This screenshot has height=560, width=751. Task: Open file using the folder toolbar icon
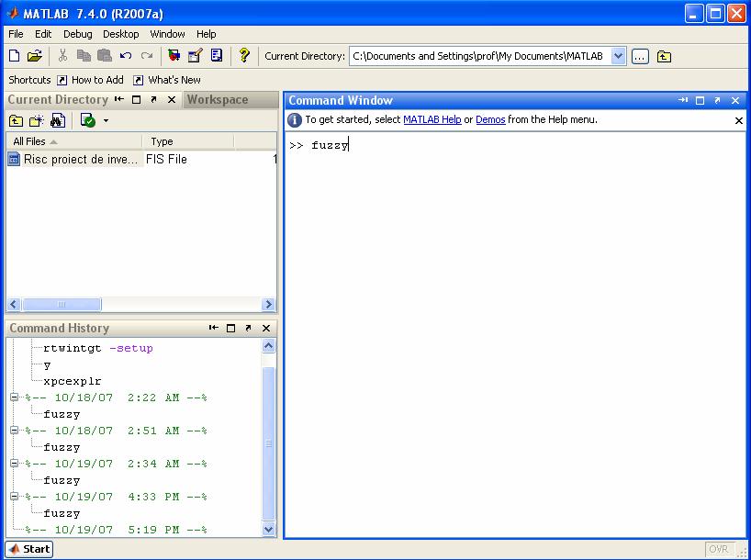(35, 56)
